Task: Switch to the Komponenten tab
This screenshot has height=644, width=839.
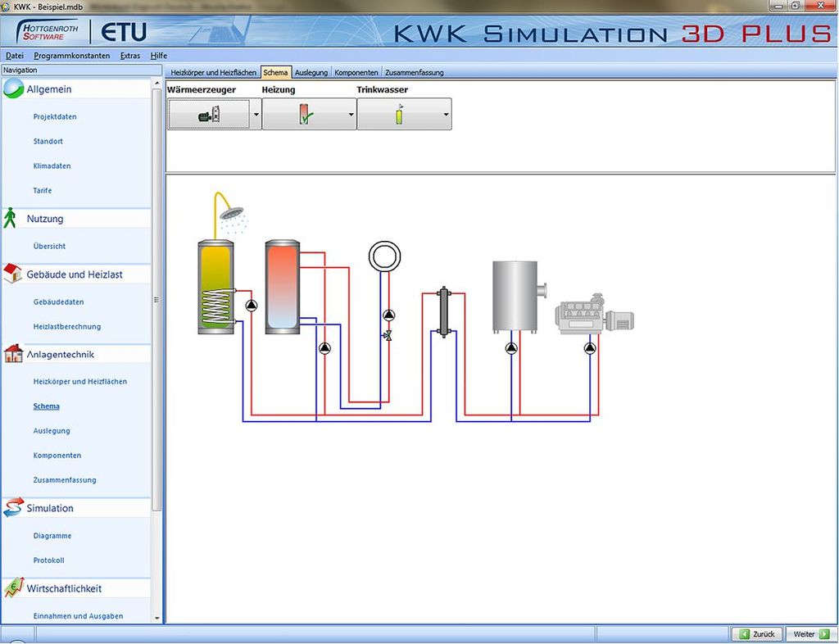Action: coord(356,72)
